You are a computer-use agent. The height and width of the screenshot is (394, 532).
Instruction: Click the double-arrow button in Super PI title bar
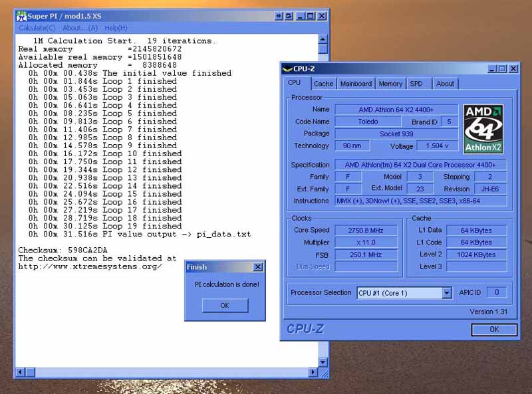pyautogui.click(x=279, y=16)
